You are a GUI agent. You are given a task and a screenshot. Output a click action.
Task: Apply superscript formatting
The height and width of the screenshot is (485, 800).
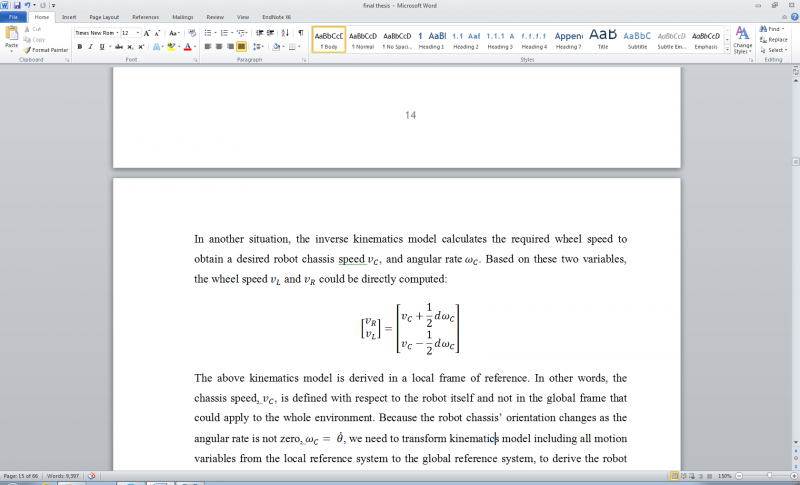pyautogui.click(x=141, y=46)
